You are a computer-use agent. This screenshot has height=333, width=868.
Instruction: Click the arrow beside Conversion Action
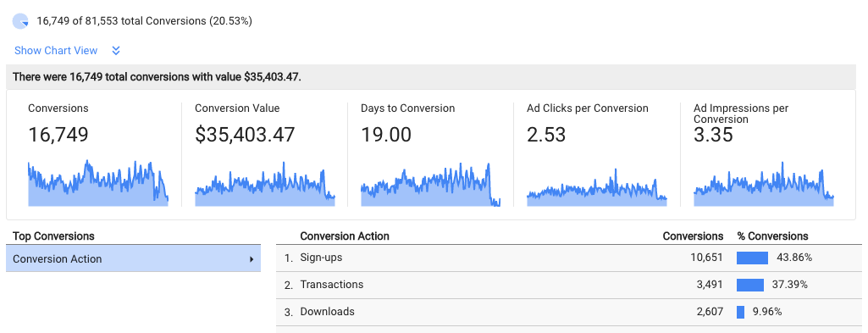[252, 258]
